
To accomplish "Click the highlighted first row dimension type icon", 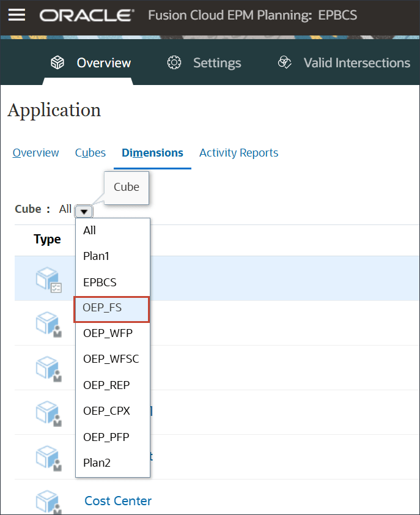I will click(48, 280).
